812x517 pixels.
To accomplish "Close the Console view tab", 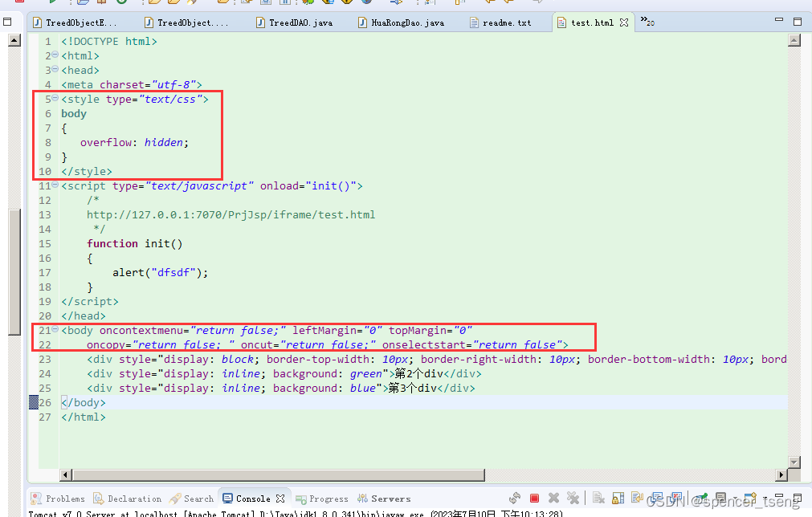I will pyautogui.click(x=280, y=499).
